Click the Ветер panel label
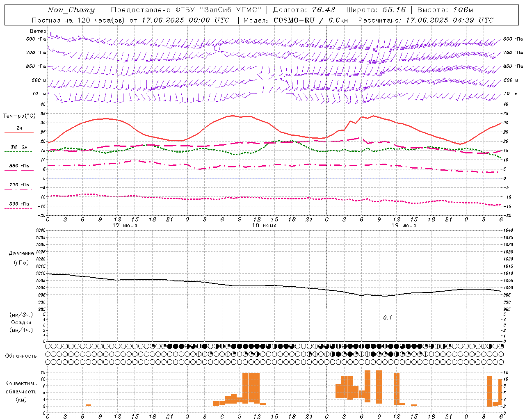 pyautogui.click(x=38, y=31)
